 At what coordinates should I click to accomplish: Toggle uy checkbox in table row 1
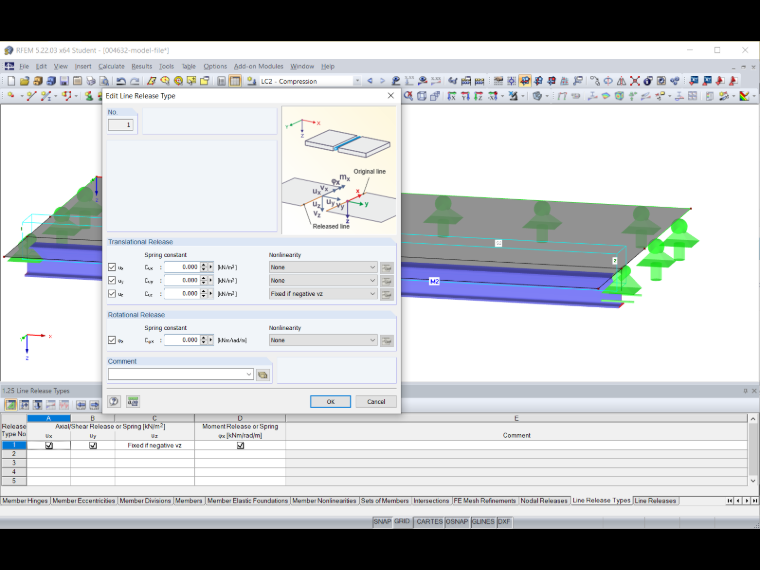click(93, 445)
